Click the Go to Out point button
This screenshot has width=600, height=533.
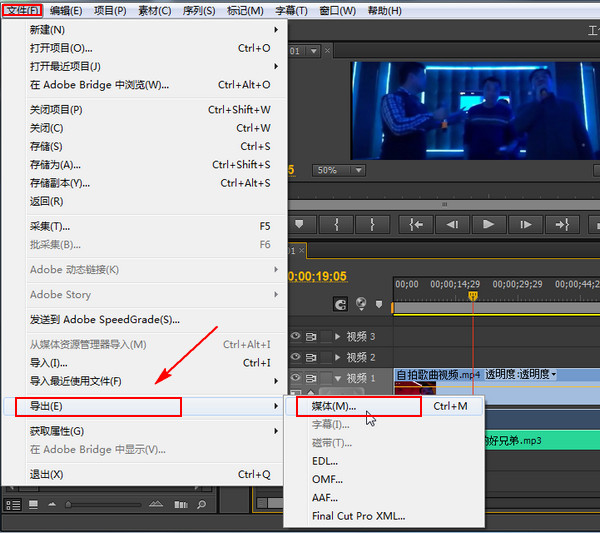tap(562, 224)
